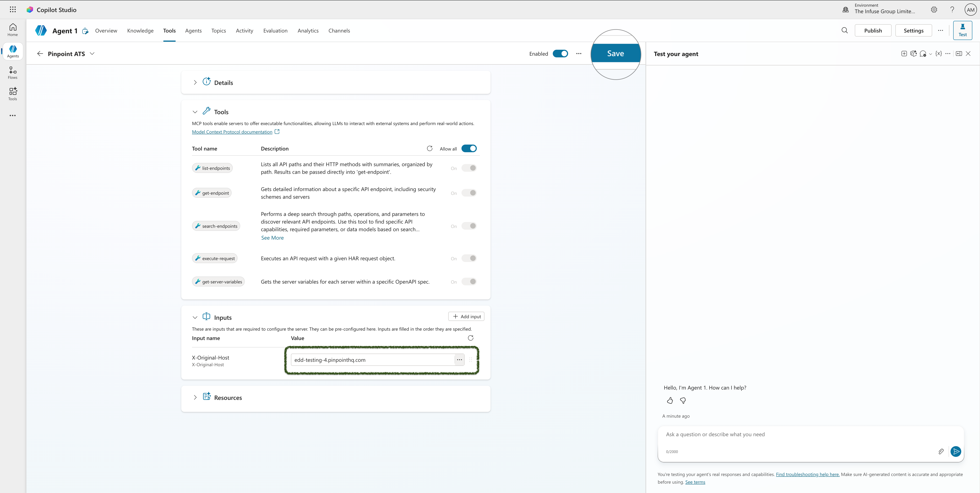Viewport: 980px width, 493px height.
Task: Send the test chat message
Action: [956, 452]
